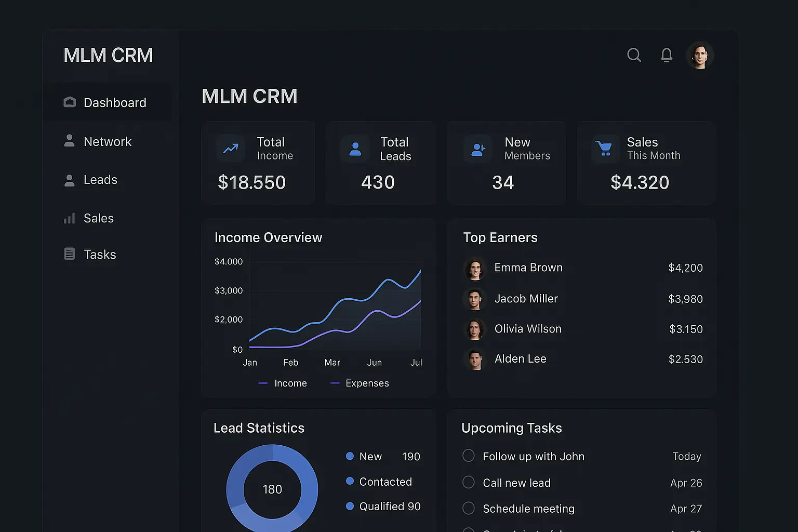The width and height of the screenshot is (798, 532).
Task: Click the Income Overview heading
Action: tap(268, 237)
